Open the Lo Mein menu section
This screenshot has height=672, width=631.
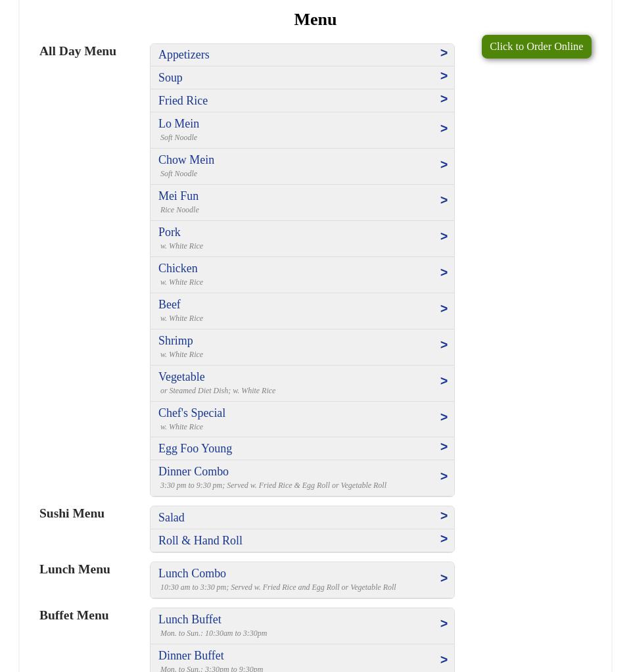pyautogui.click(x=179, y=124)
